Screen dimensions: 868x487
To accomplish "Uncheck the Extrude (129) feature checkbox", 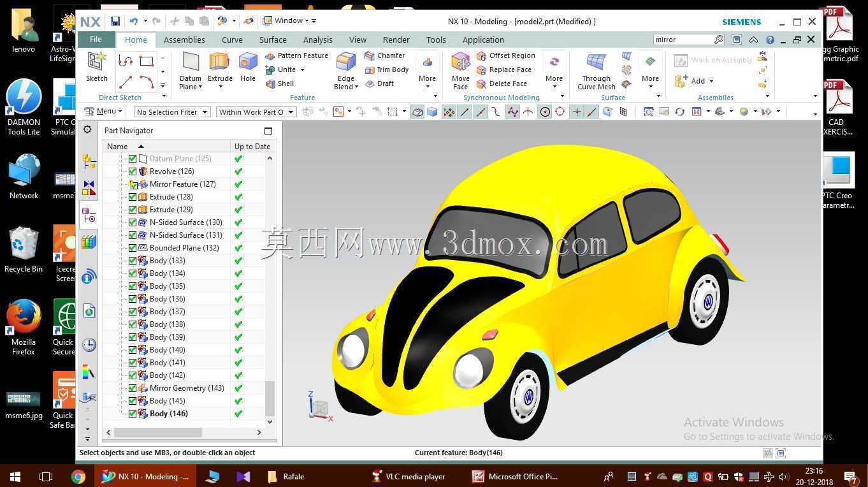I will click(x=133, y=210).
